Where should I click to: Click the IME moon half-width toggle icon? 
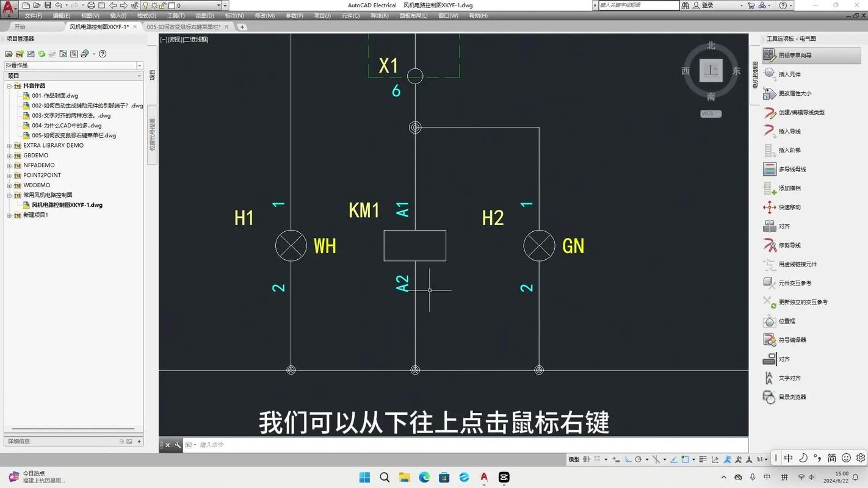coord(803,458)
